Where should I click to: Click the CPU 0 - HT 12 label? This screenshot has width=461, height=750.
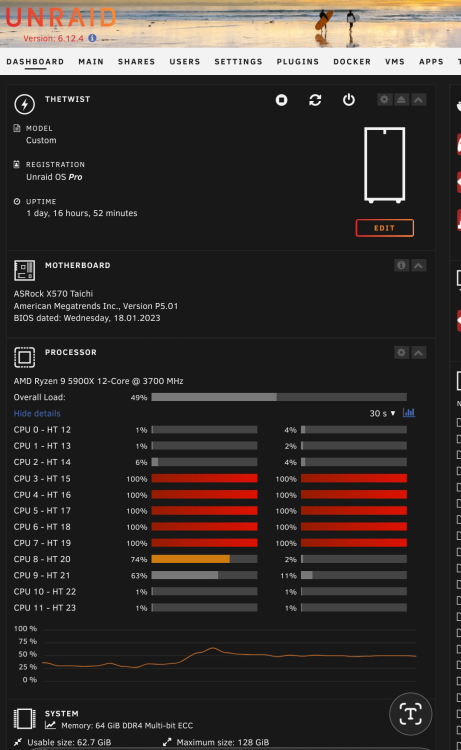42,430
